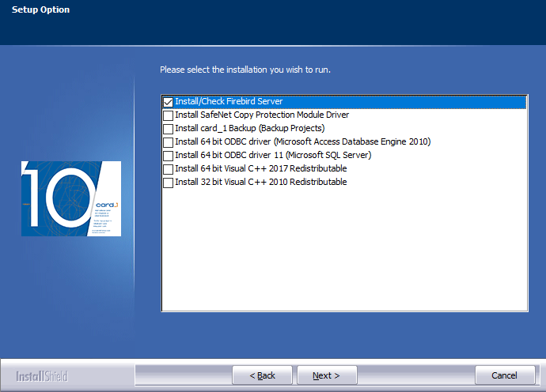The height and width of the screenshot is (392, 546).
Task: Cancel the setup
Action: click(504, 375)
